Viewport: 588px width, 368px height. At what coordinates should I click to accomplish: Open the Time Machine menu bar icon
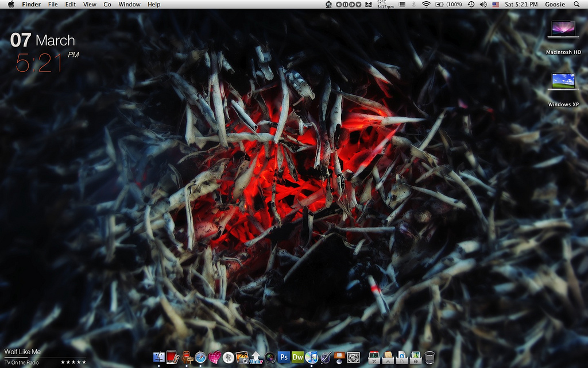click(x=471, y=4)
